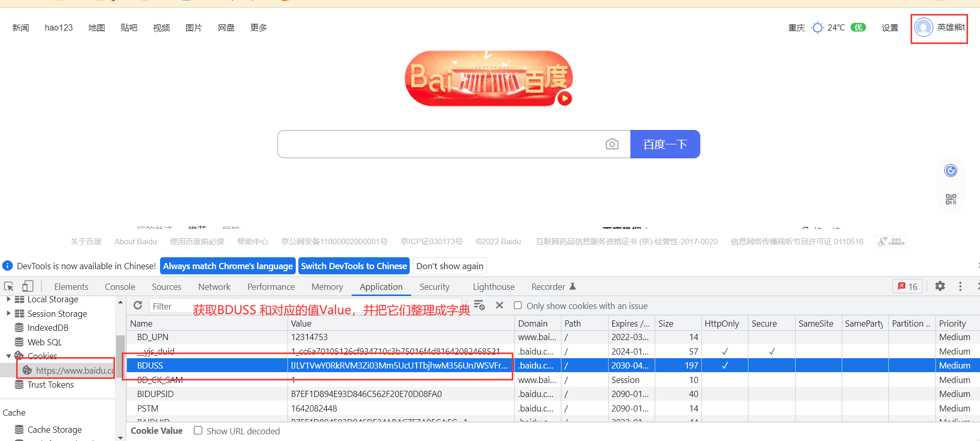Select the PSTM cookie row

[553, 408]
